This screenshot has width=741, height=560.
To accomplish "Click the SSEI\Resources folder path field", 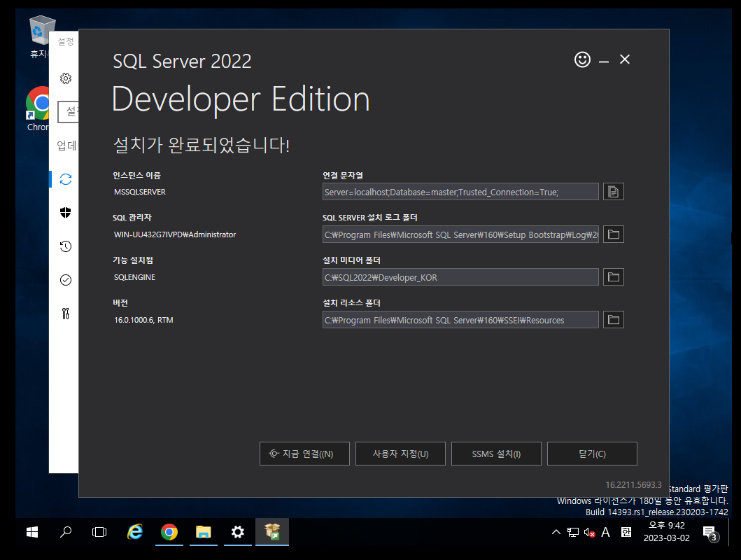I will (460, 320).
